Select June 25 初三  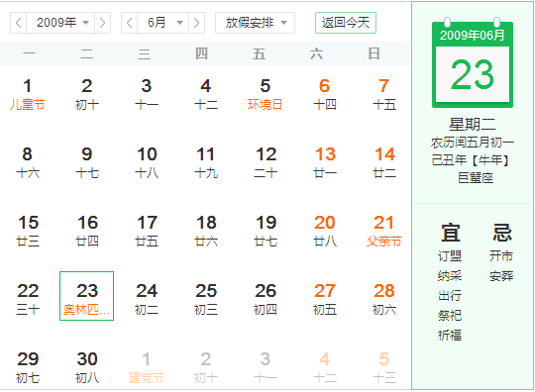[x=206, y=299]
